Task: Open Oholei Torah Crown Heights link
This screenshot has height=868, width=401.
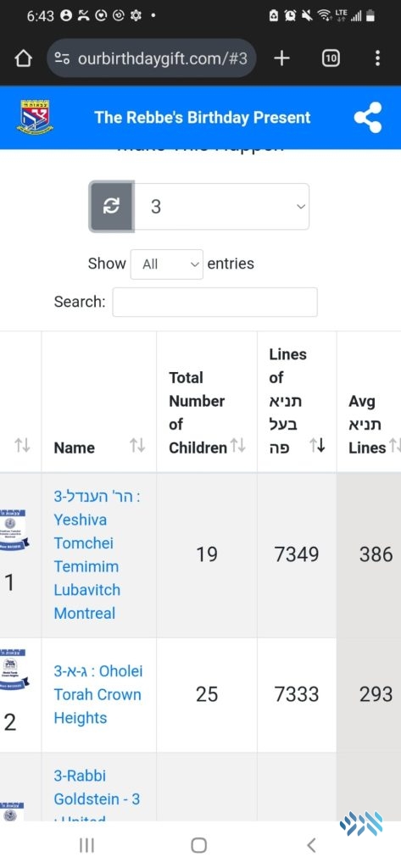Action: click(x=98, y=695)
